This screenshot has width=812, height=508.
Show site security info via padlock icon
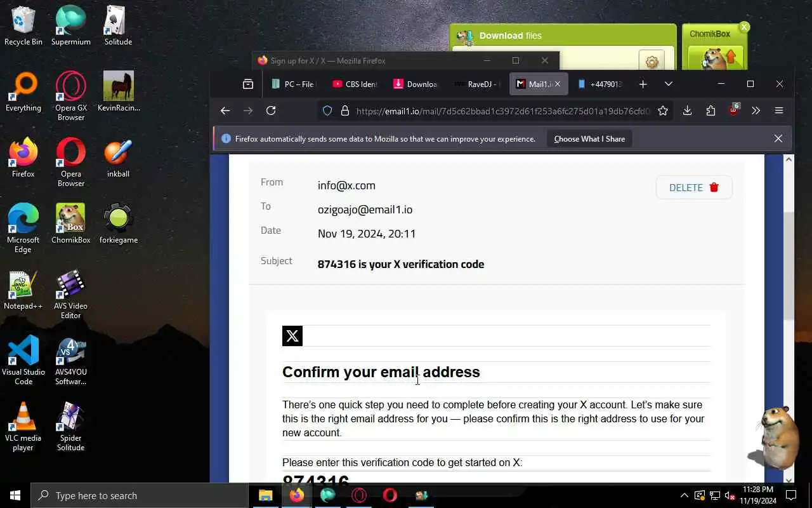[x=345, y=110]
